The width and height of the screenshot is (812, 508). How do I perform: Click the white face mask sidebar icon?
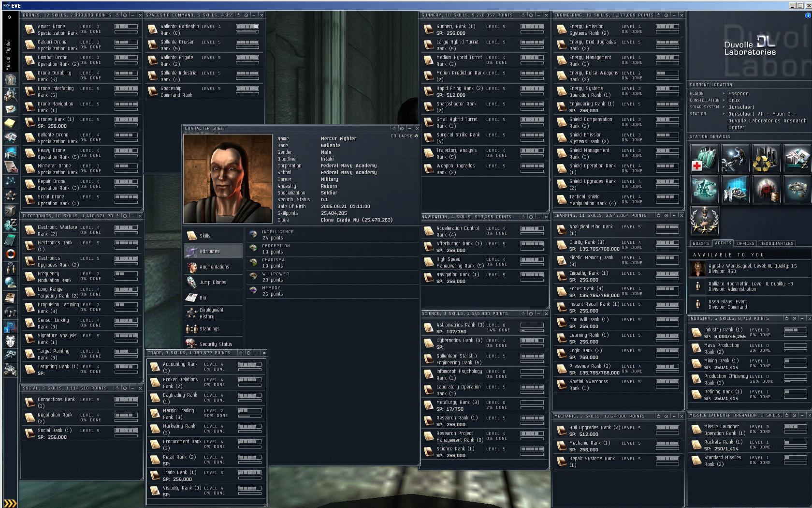(11, 341)
